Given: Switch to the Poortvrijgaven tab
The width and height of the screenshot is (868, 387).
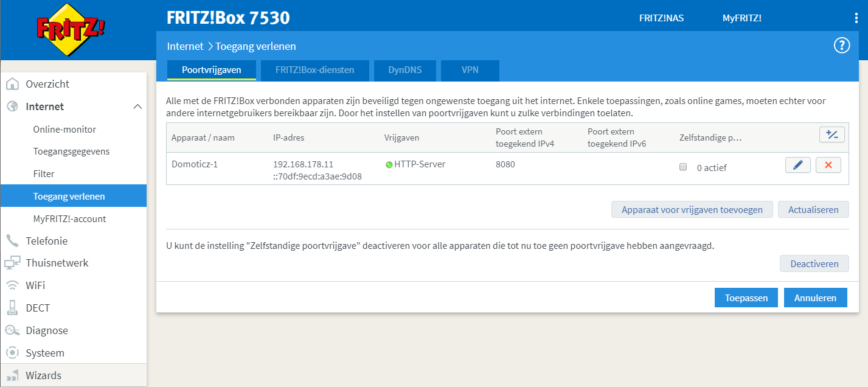Looking at the screenshot, I should pos(212,70).
